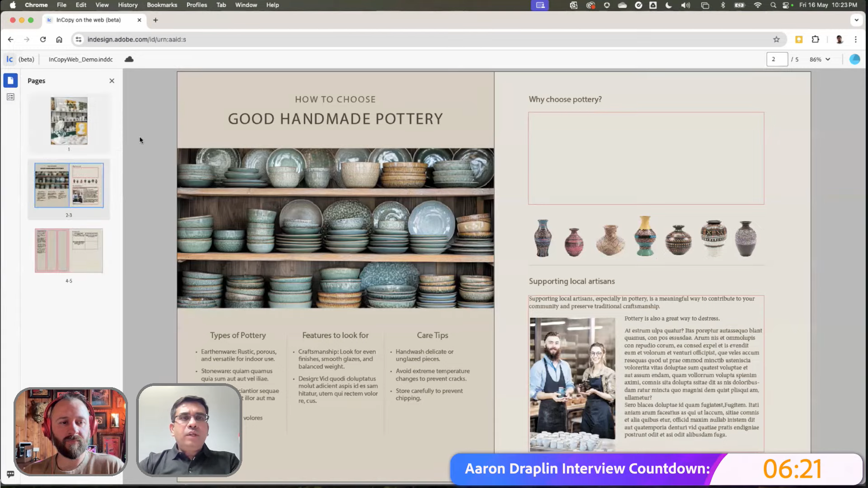The width and height of the screenshot is (868, 488).
Task: Click the current page number field
Action: point(777,59)
